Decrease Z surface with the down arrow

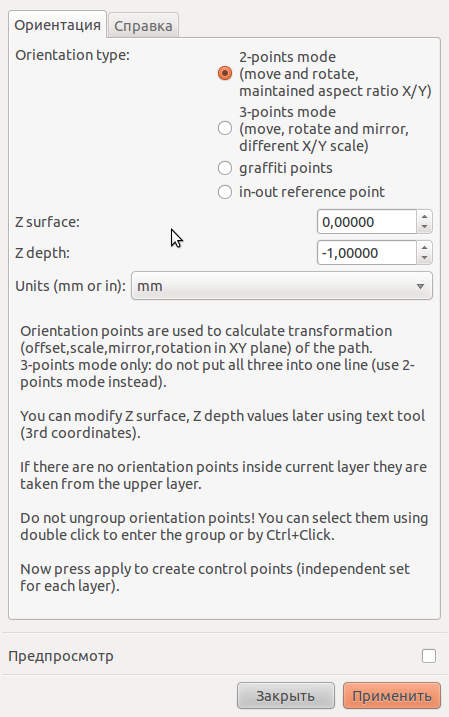pyautogui.click(x=424, y=227)
